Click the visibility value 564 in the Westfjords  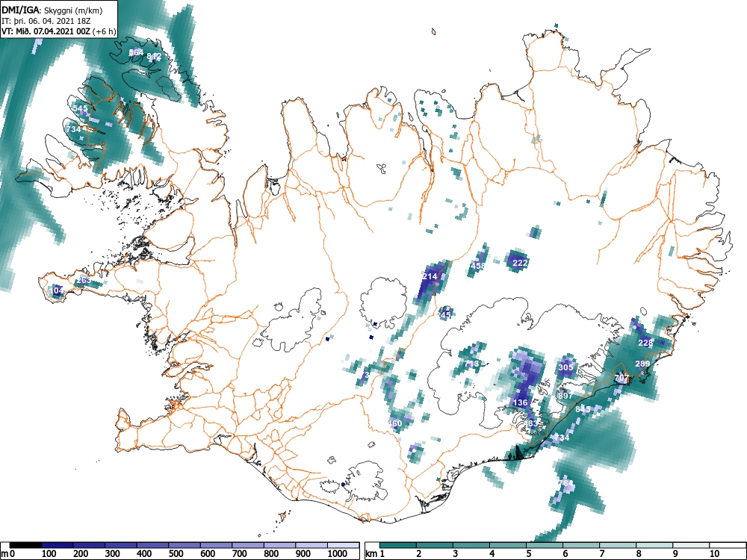click(136, 52)
